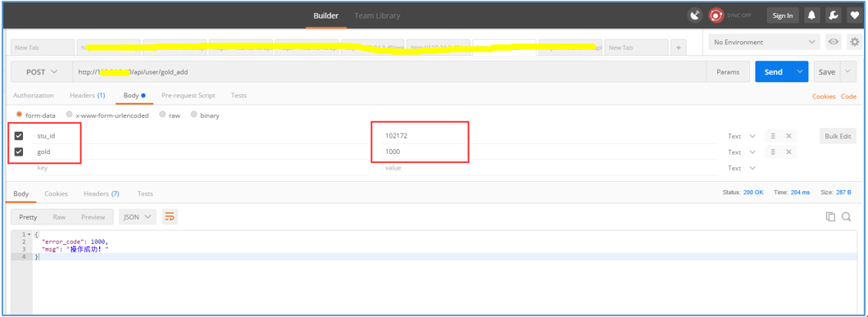The width and height of the screenshot is (868, 317).
Task: Expand the Send button dropdown arrow
Action: tap(799, 72)
